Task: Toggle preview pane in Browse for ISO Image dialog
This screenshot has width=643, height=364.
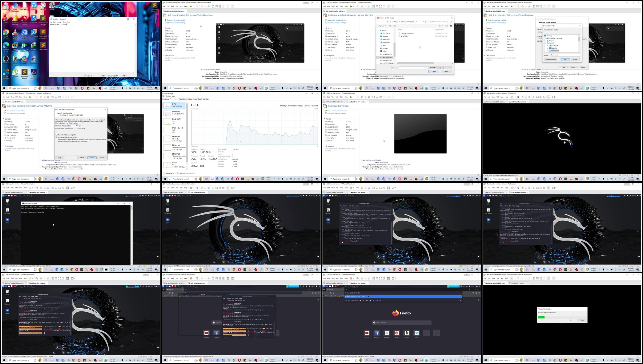Action: [447, 26]
